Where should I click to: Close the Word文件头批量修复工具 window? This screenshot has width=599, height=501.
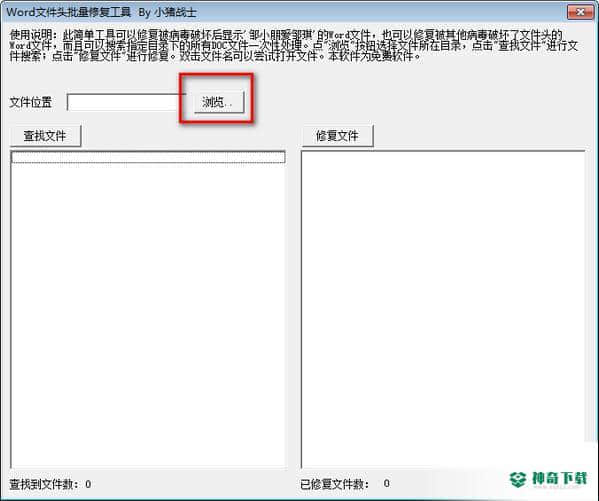580,12
